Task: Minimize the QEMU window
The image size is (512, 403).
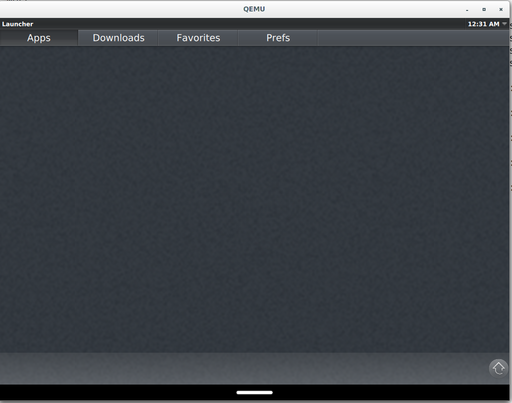Action: coord(467,10)
